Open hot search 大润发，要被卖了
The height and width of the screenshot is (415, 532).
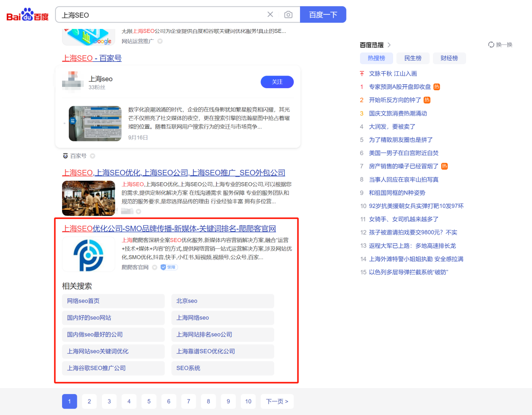(392, 127)
